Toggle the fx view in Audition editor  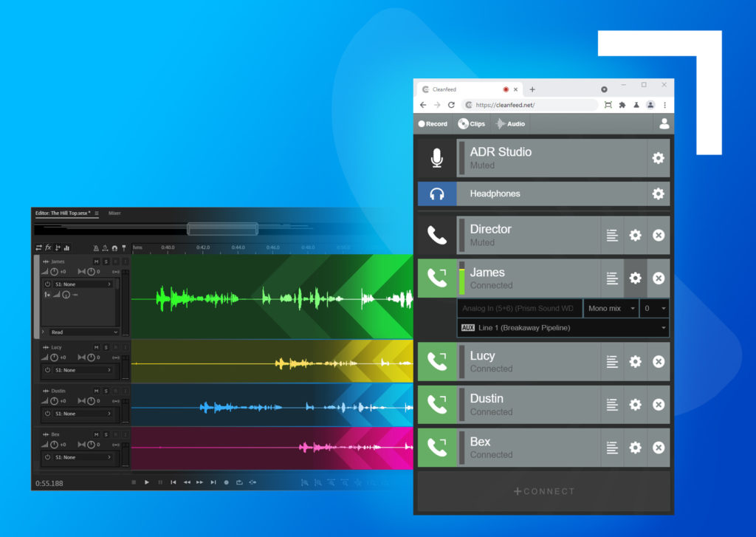[x=48, y=247]
